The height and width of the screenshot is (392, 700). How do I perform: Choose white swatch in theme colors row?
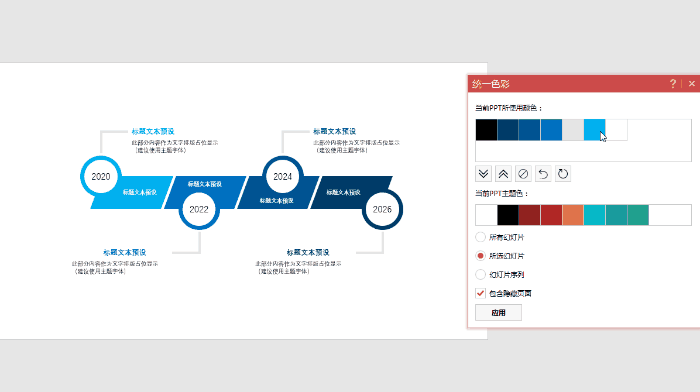pos(487,215)
